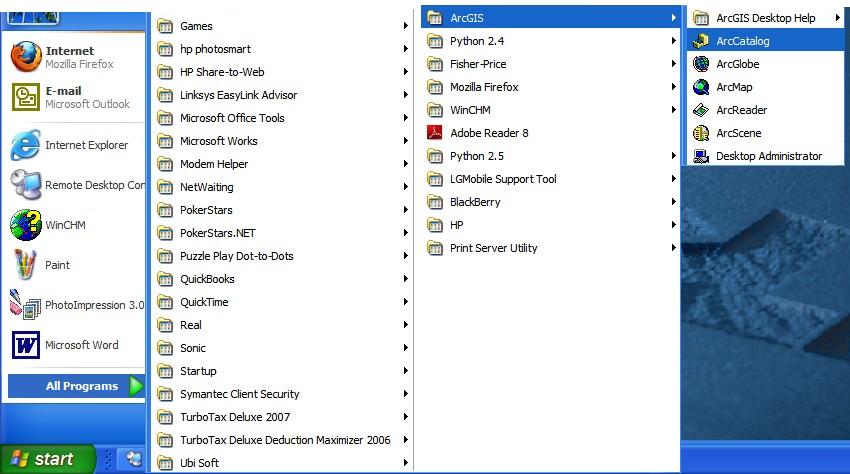
Task: Click the WinCHM globe icon in pinned list
Action: 25,225
